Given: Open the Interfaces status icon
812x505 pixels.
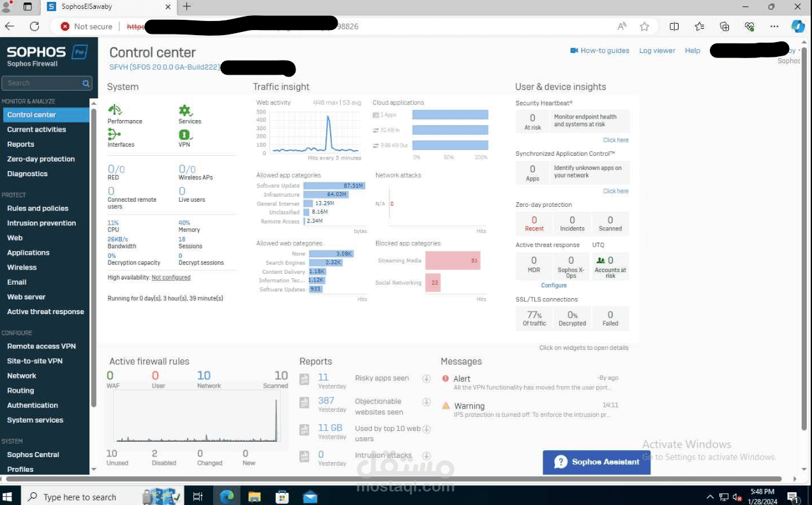Looking at the screenshot, I should click(114, 134).
